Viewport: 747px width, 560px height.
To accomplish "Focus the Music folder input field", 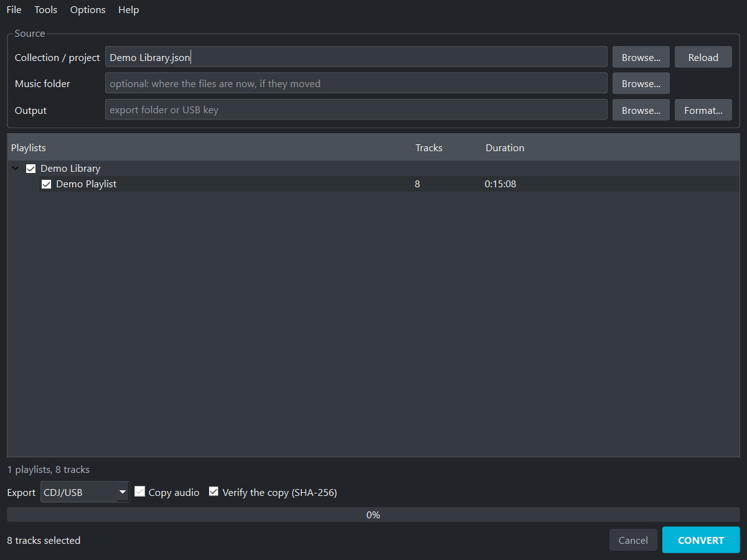I will click(x=356, y=83).
